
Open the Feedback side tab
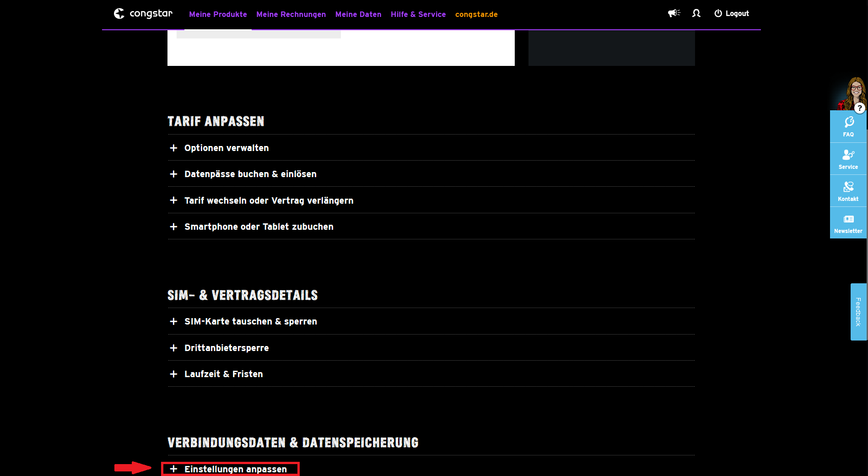858,312
